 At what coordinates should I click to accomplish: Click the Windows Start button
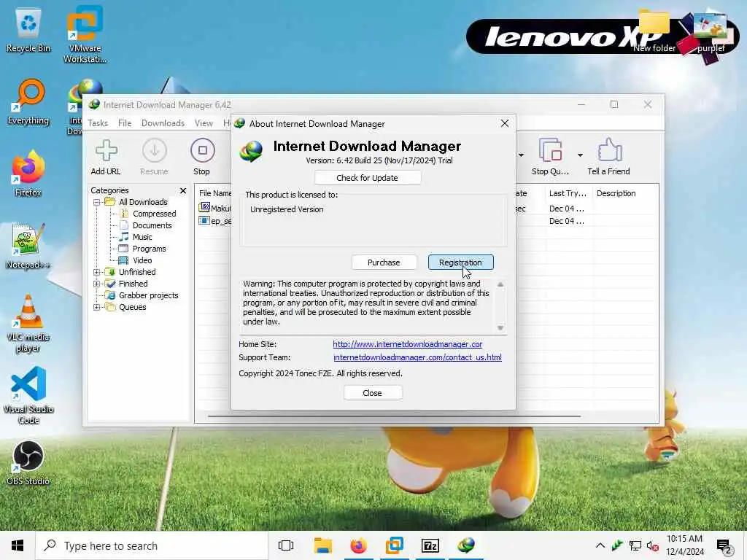tap(18, 545)
